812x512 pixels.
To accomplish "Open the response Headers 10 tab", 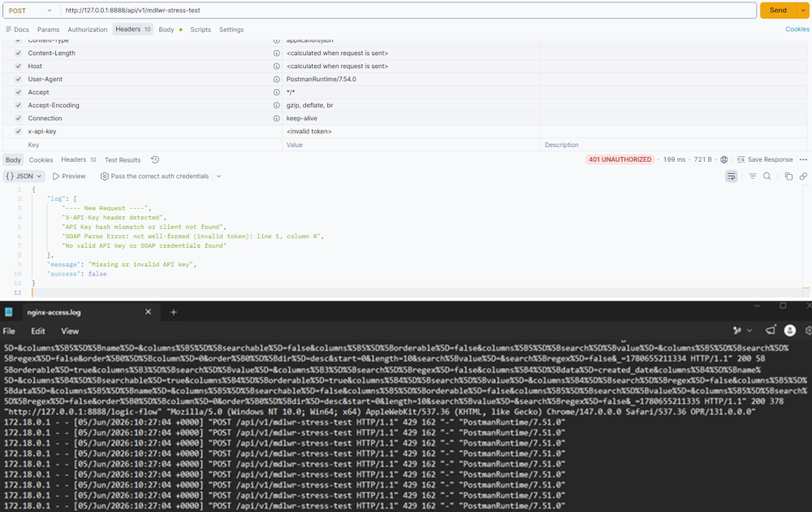I will [79, 159].
